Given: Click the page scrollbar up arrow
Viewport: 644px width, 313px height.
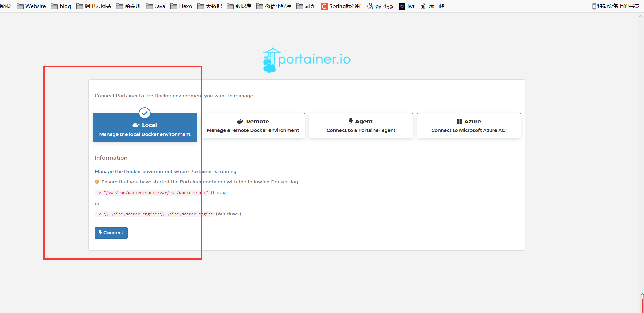Looking at the screenshot, I should click(641, 16).
